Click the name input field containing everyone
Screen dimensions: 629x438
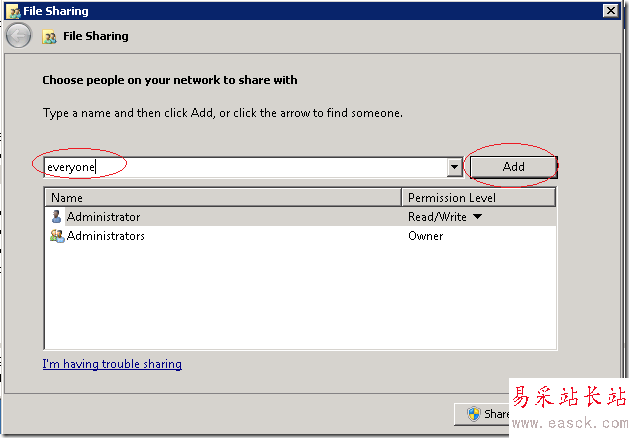246,167
